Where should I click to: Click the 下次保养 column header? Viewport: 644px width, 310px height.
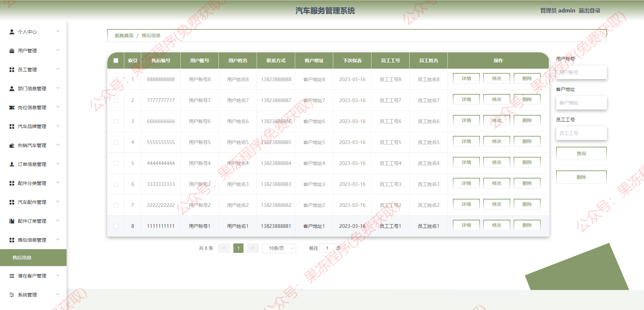(x=352, y=61)
